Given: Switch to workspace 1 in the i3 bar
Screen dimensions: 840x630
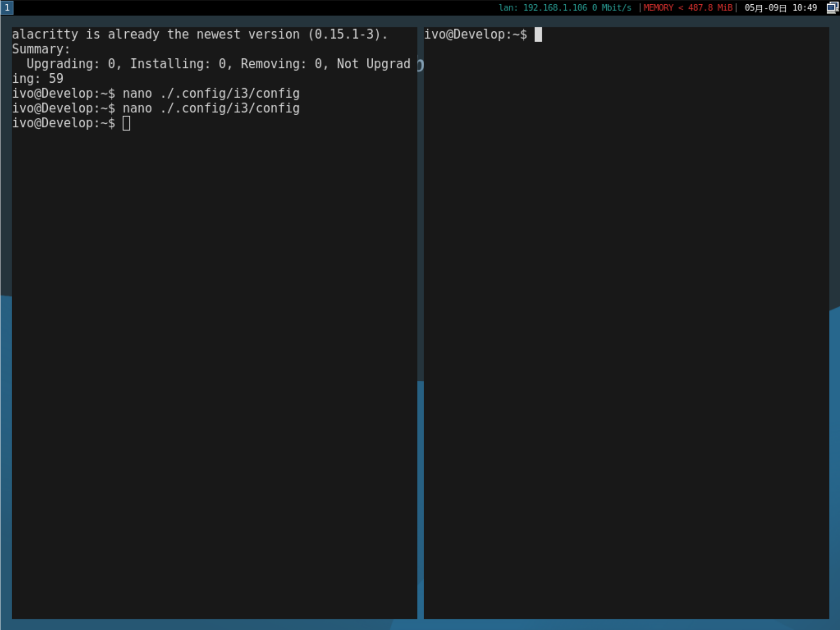Looking at the screenshot, I should [7, 7].
